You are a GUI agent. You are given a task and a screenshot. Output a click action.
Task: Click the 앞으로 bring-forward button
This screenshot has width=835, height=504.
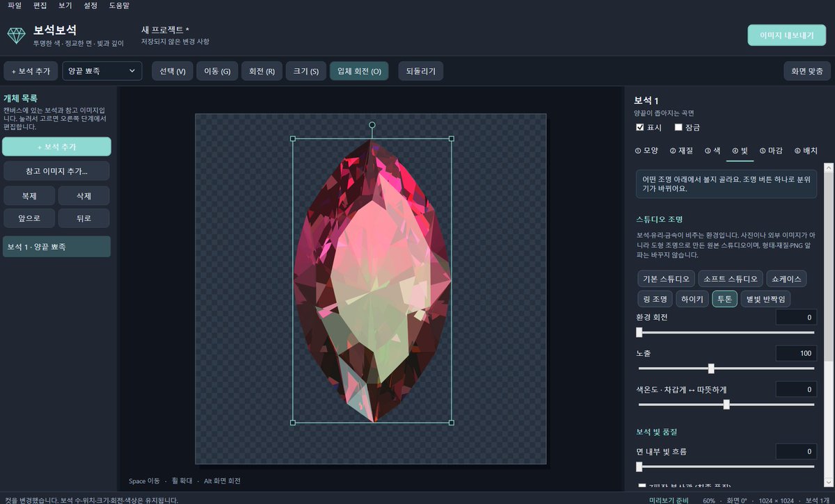(29, 218)
